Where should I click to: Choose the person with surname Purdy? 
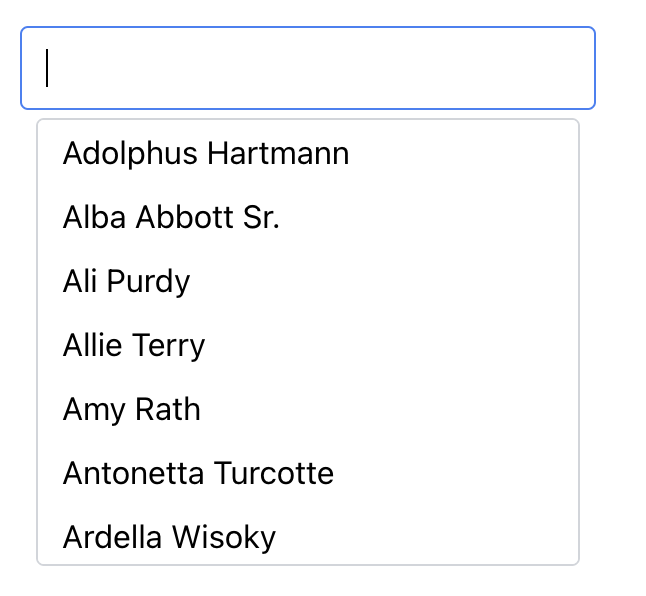(126, 282)
